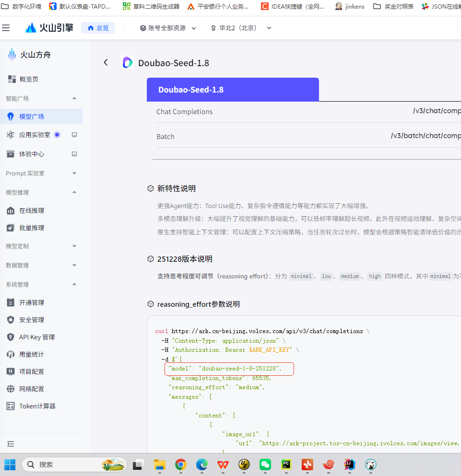The width and height of the screenshot is (461, 476).
Task: Click the Batch row label
Action: pyautogui.click(x=165, y=137)
